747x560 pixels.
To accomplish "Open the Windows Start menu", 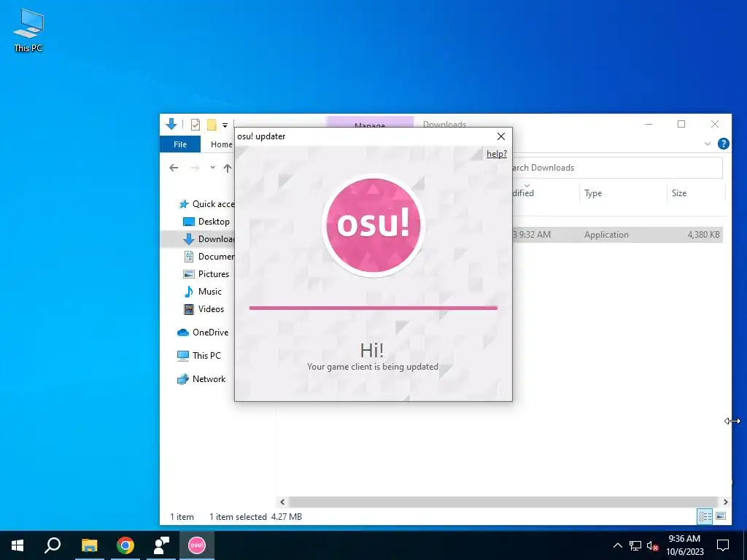I will coord(18,545).
